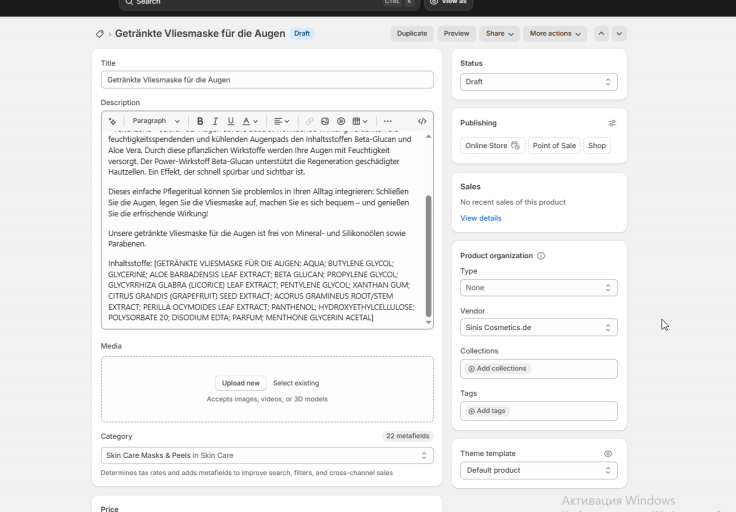This screenshot has width=736, height=512.
Task: Switch description editor to HTML view
Action: (x=422, y=121)
